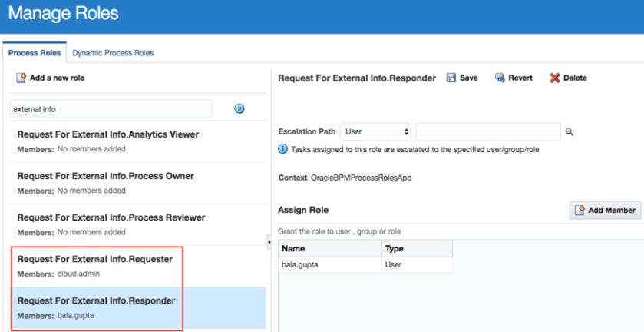Click the Revert icon
The width and height of the screenshot is (644, 332).
pyautogui.click(x=500, y=78)
